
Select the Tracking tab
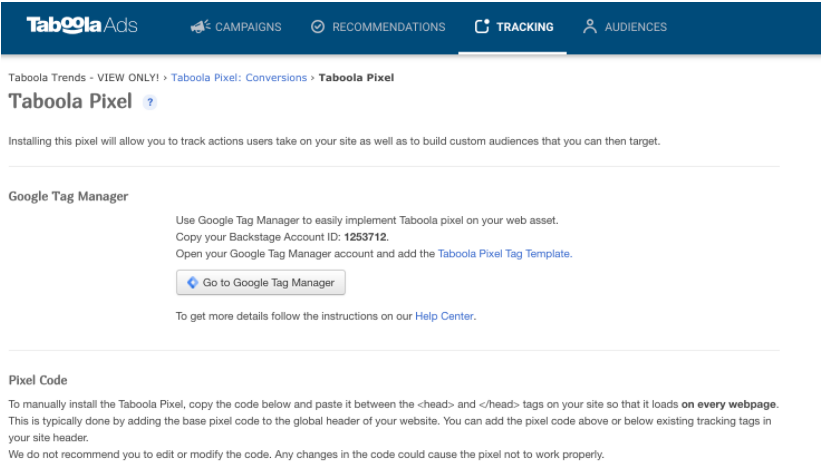(513, 27)
